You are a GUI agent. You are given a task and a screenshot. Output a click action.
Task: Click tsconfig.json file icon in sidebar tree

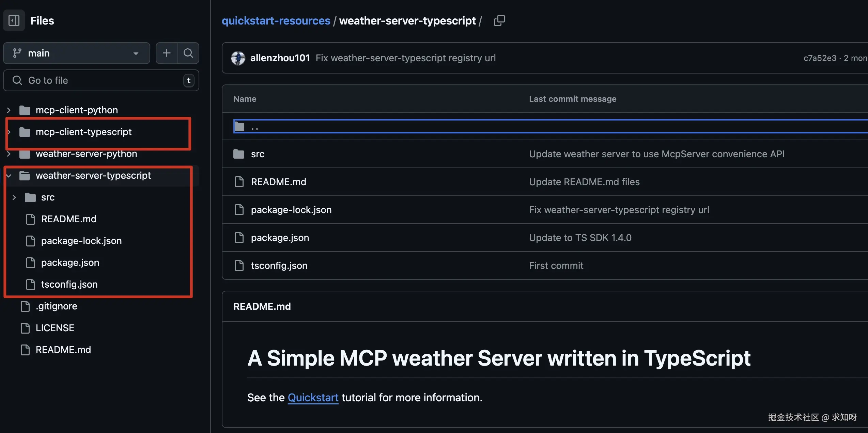click(31, 284)
